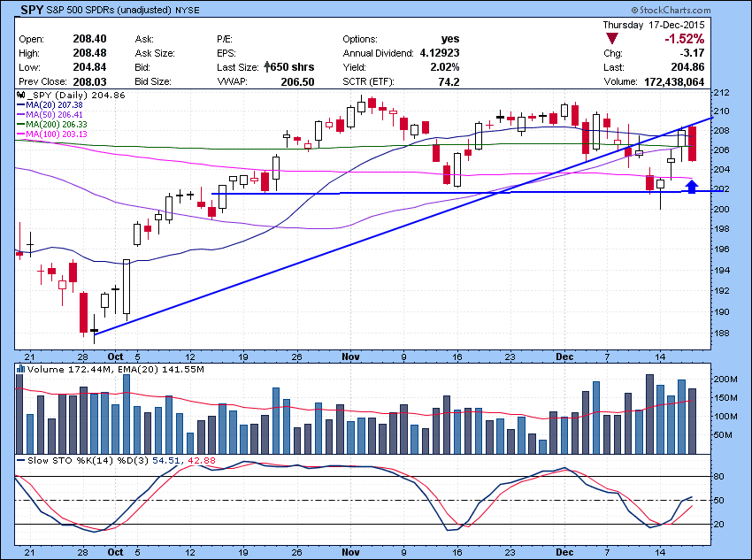The height and width of the screenshot is (560, 752).
Task: Click the 200 price axis label
Action: [x=722, y=209]
